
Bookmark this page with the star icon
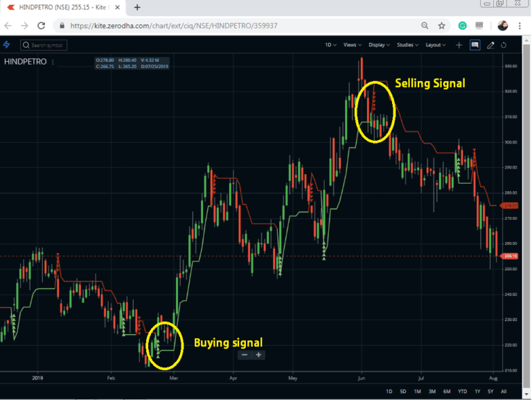click(442, 26)
